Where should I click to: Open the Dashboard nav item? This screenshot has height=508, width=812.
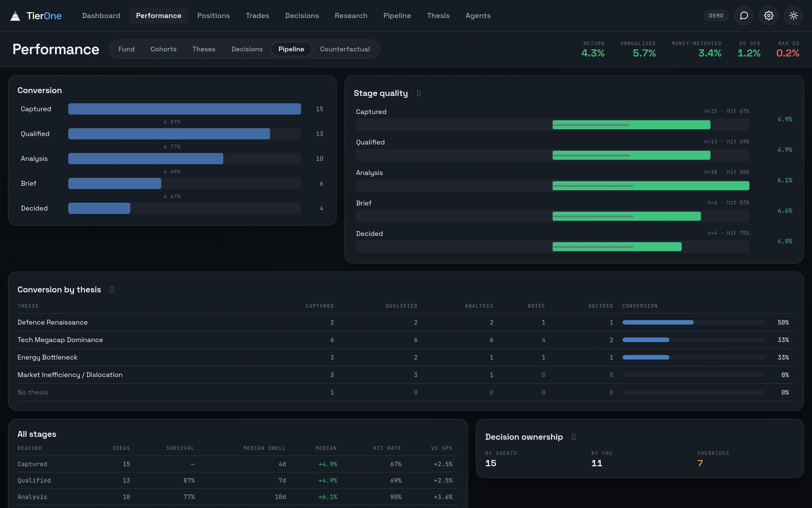tap(101, 16)
